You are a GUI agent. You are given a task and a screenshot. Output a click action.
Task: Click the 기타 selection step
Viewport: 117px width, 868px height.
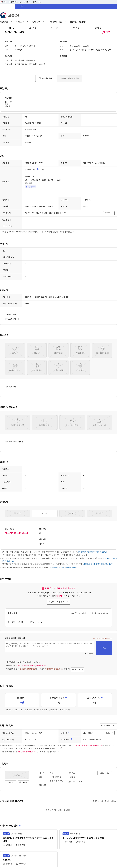[99, 513]
